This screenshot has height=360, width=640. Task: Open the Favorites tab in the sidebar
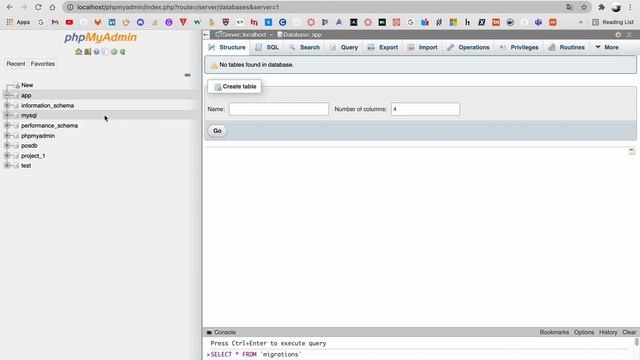43,64
